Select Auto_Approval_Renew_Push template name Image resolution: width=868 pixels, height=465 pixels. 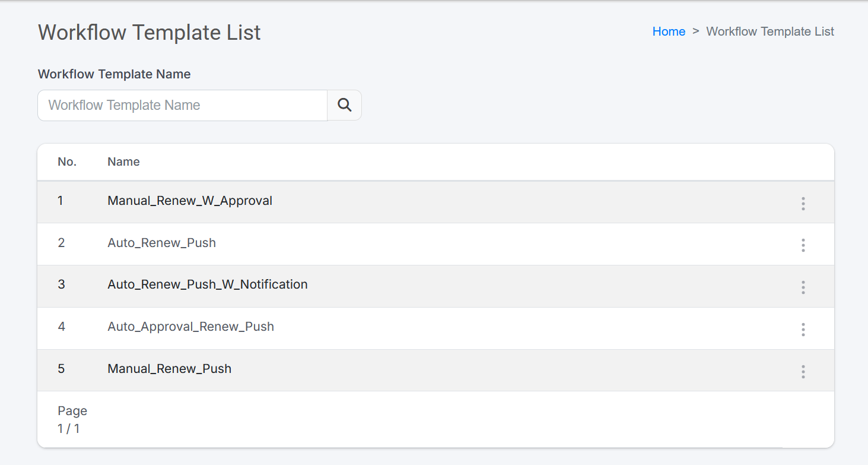coord(190,327)
